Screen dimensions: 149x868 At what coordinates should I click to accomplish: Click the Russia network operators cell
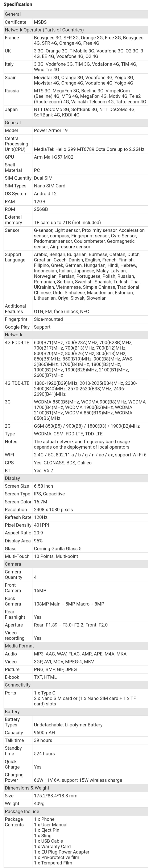pos(90,96)
